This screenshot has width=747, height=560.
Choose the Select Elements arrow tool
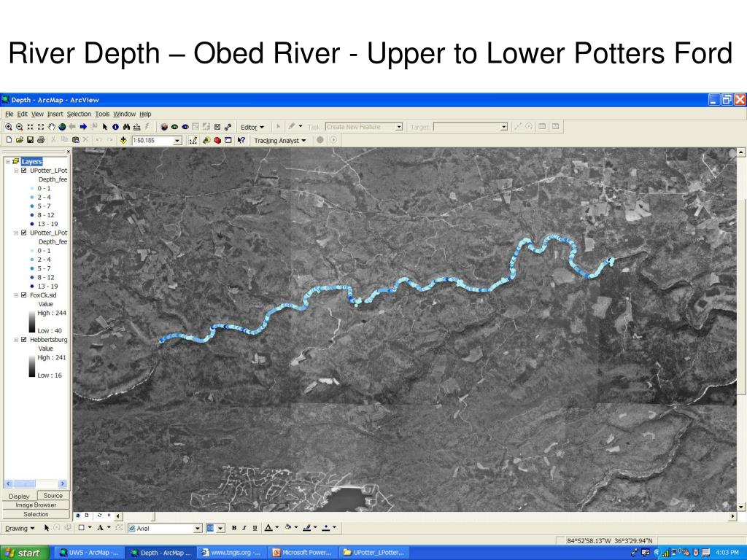(x=105, y=127)
